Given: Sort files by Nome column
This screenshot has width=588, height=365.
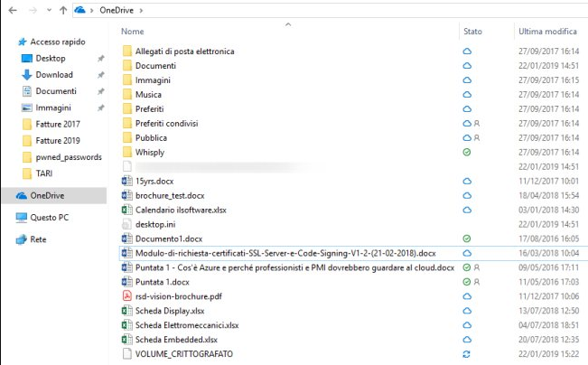Looking at the screenshot, I should pos(133,32).
